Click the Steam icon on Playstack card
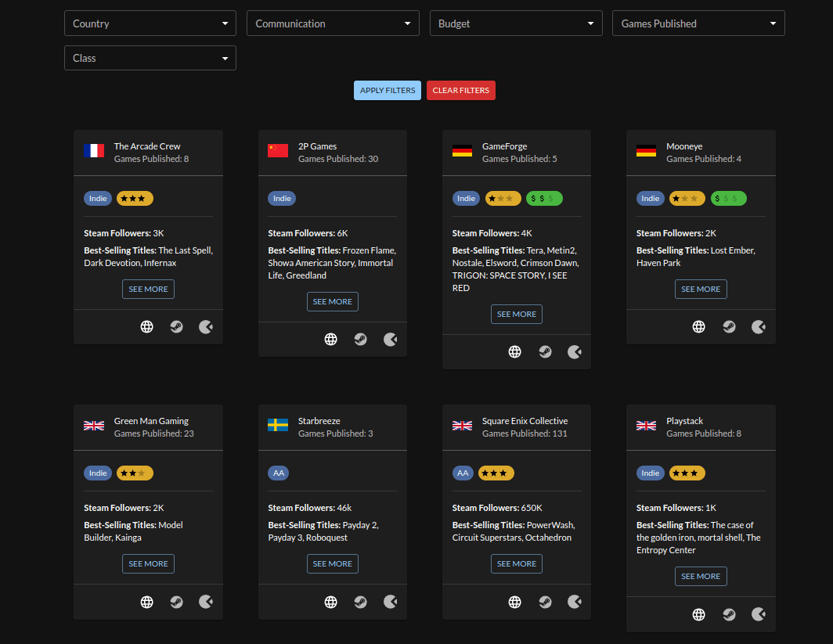This screenshot has width=833, height=644. (x=730, y=615)
